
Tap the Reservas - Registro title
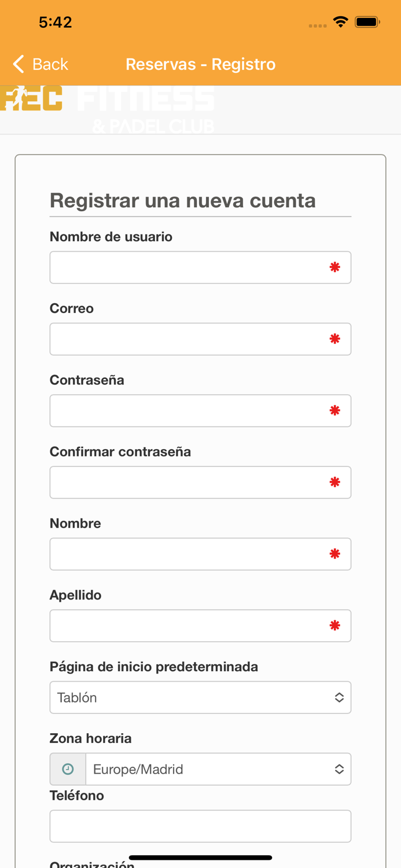[200, 64]
